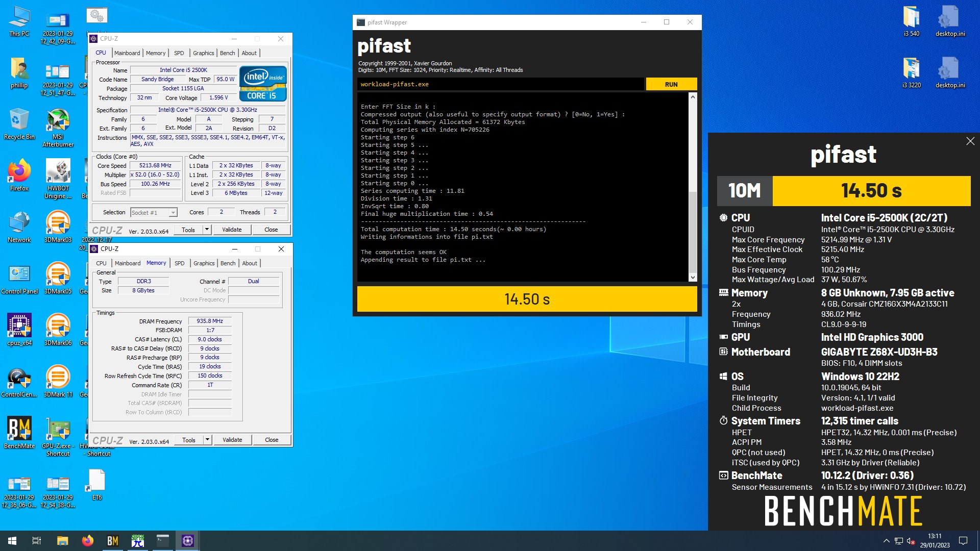This screenshot has width=980, height=551.
Task: Open Control Panel desktop icon
Action: 19,279
